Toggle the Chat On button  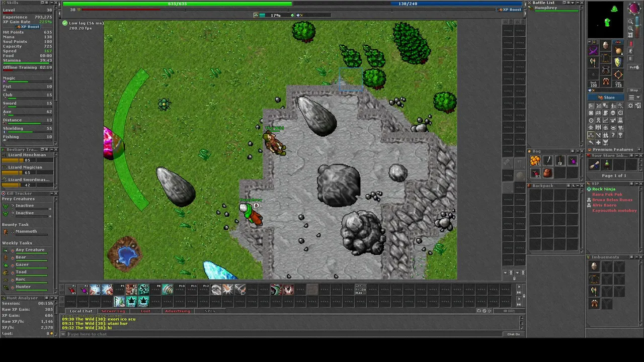point(513,334)
